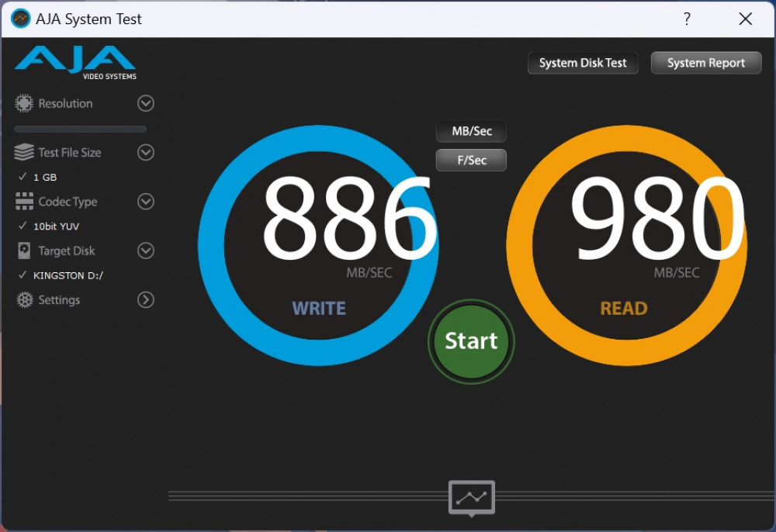Screen dimensions: 776x532
Task: Click the AJA Video Systems logo
Action: [75, 62]
